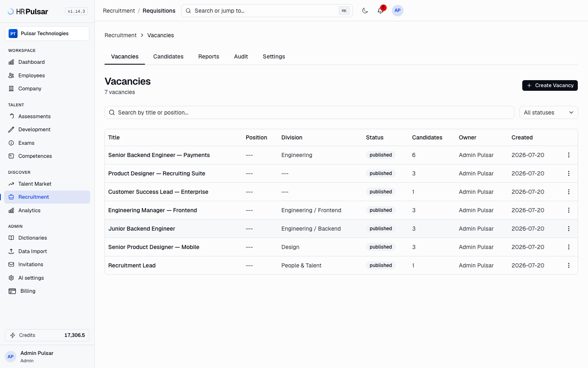Image resolution: width=588 pixels, height=368 pixels.
Task: Click the Candidates column header
Action: tap(427, 137)
